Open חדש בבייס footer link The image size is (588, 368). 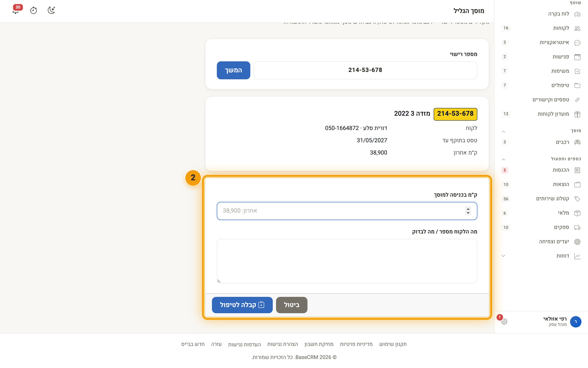pos(193,344)
